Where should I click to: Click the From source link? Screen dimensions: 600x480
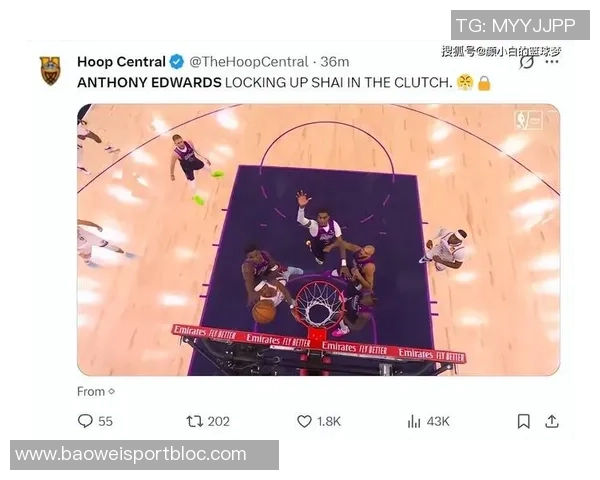click(96, 392)
